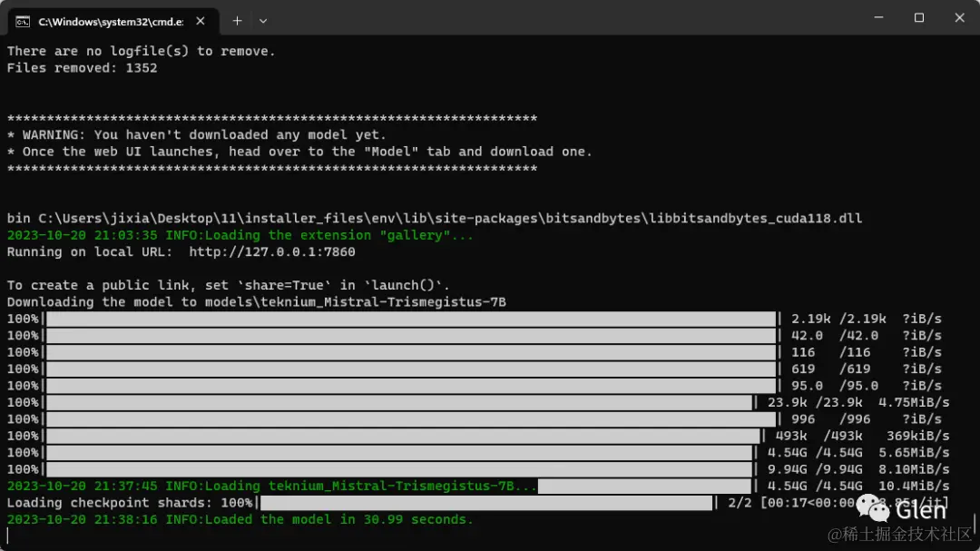This screenshot has height=551, width=980.
Task: Click the 'Files removed: 1352' line
Action: [82, 68]
